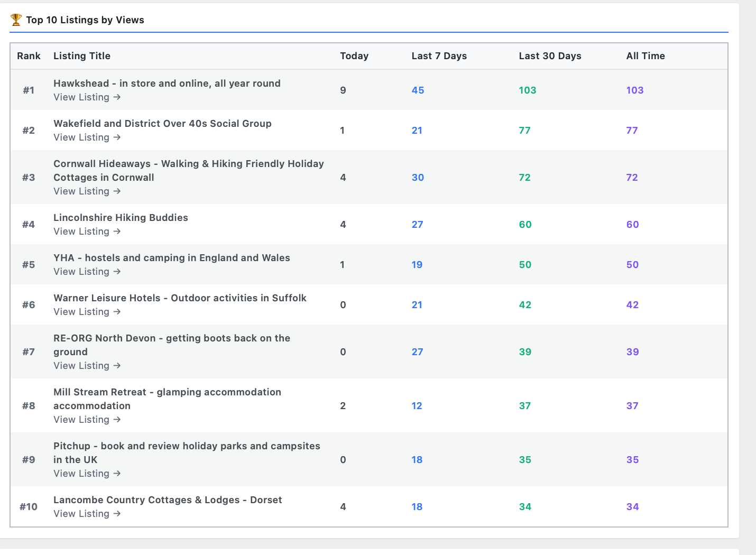The image size is (756, 555).
Task: Click the trophy icon beside Top 10 Listings
Action: (16, 20)
